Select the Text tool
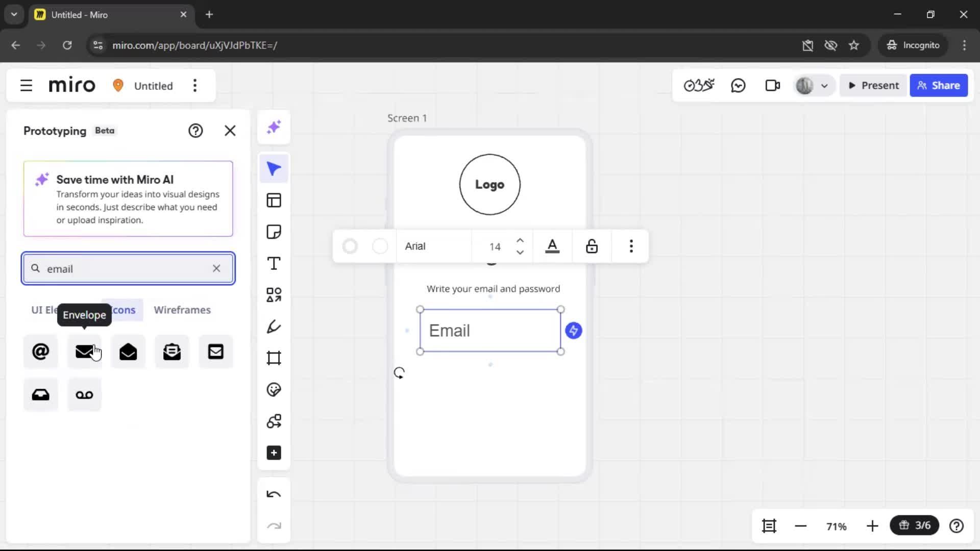This screenshot has height=551, width=980. pos(274,264)
